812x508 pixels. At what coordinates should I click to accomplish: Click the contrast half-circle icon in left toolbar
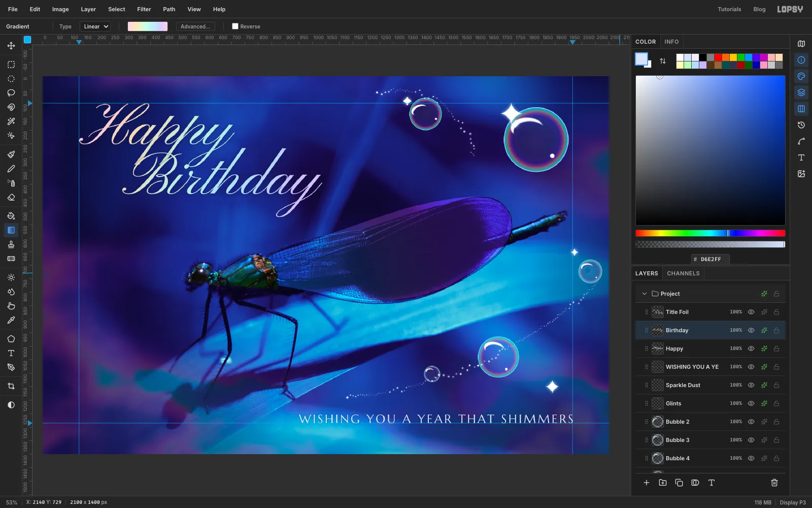point(11,405)
